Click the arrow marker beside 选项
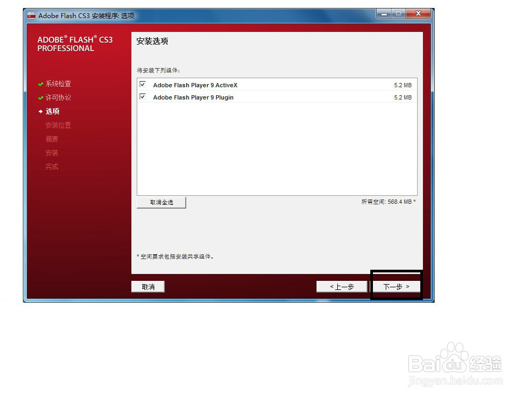532x399 pixels. tap(41, 111)
